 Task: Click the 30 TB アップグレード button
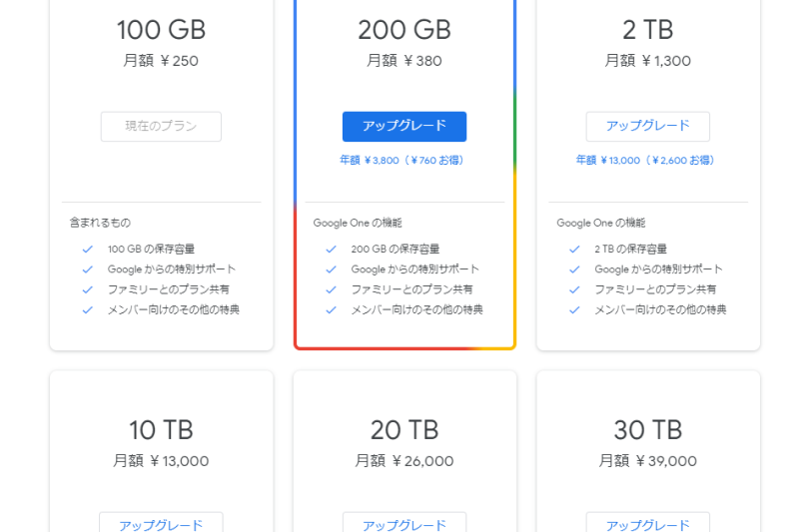647,522
